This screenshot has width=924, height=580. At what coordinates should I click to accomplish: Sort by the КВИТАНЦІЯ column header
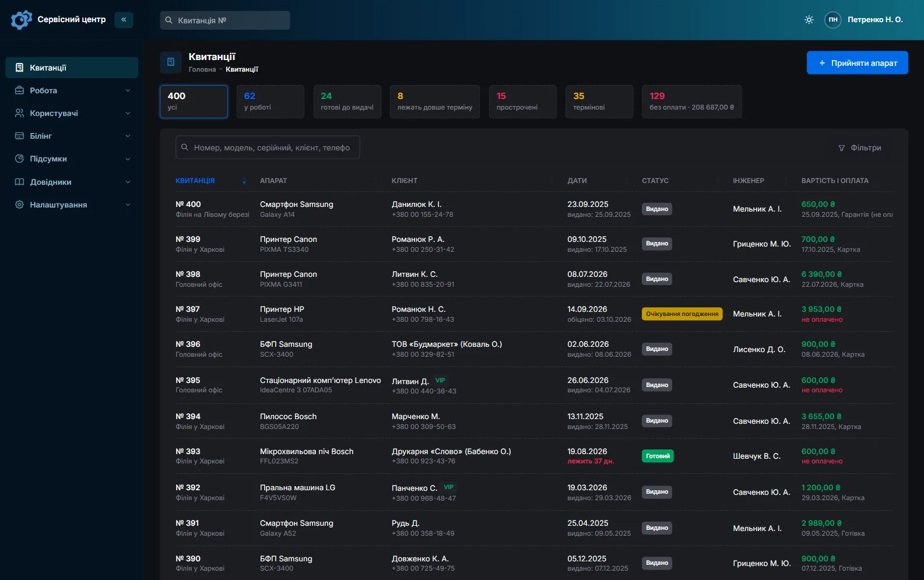tap(195, 181)
